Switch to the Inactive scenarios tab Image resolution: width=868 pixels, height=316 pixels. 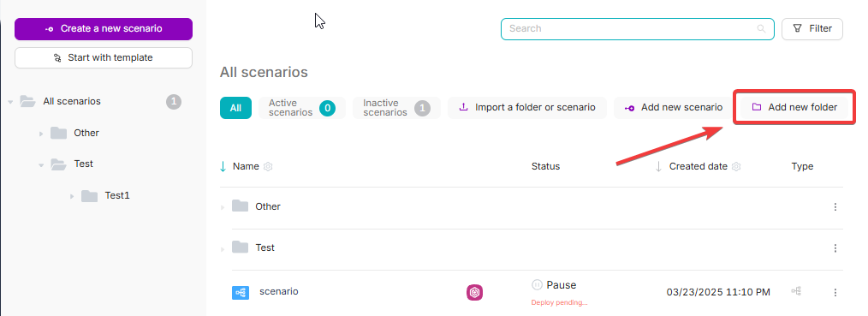(x=396, y=108)
